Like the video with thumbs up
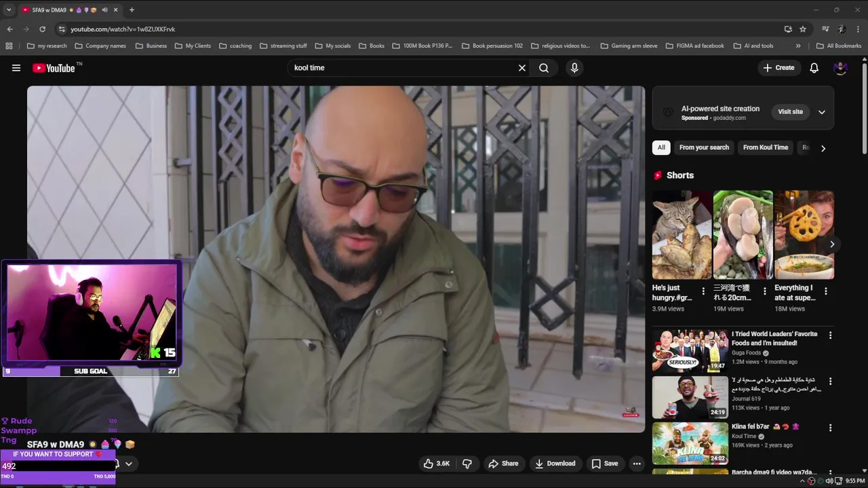The width and height of the screenshot is (868, 488). tap(437, 464)
